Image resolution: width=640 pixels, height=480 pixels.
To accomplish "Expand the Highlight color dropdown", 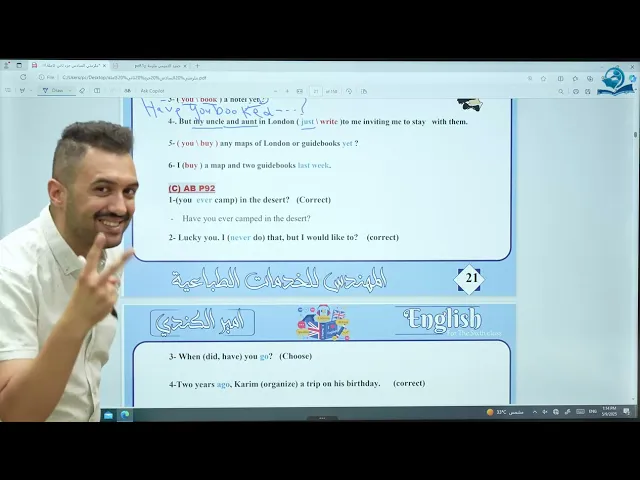I will coord(31,91).
